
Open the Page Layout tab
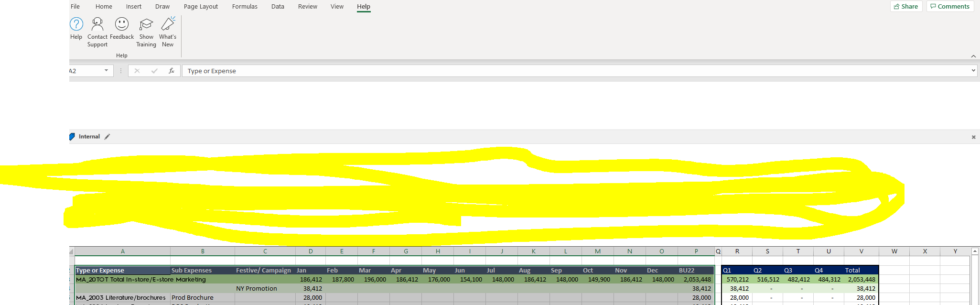201,6
